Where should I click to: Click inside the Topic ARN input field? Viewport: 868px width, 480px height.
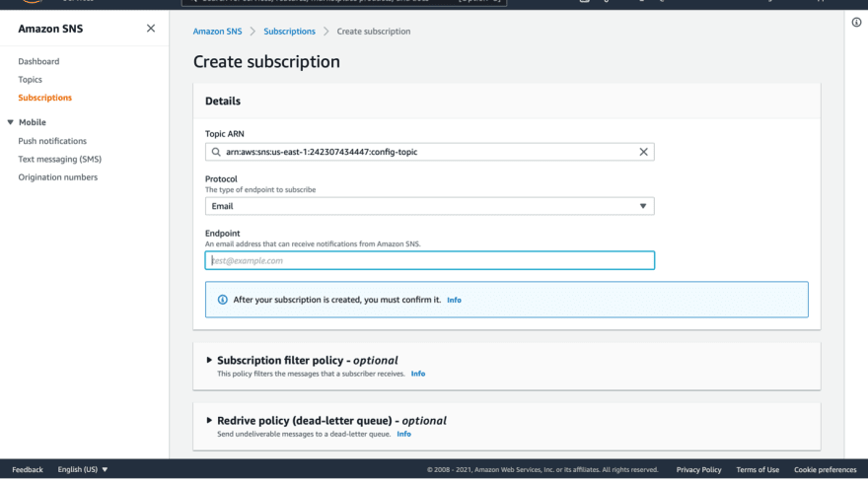click(x=430, y=152)
